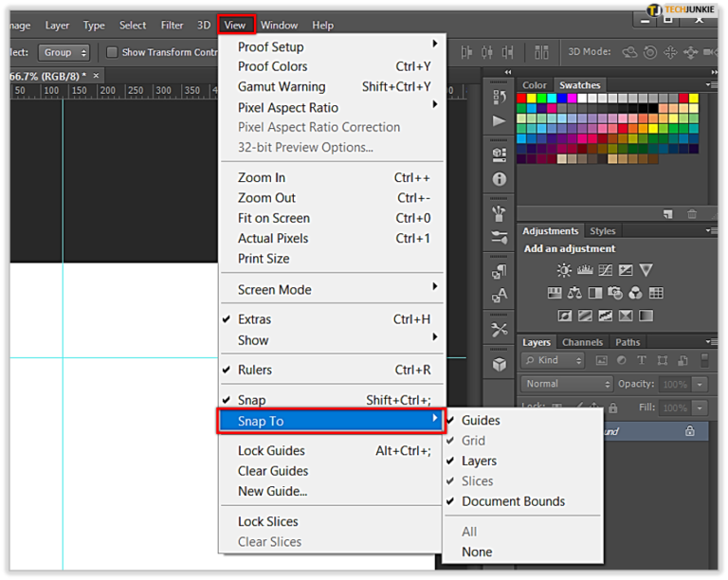The image size is (728, 580).
Task: Open the Normal blend mode dropdown
Action: click(568, 384)
